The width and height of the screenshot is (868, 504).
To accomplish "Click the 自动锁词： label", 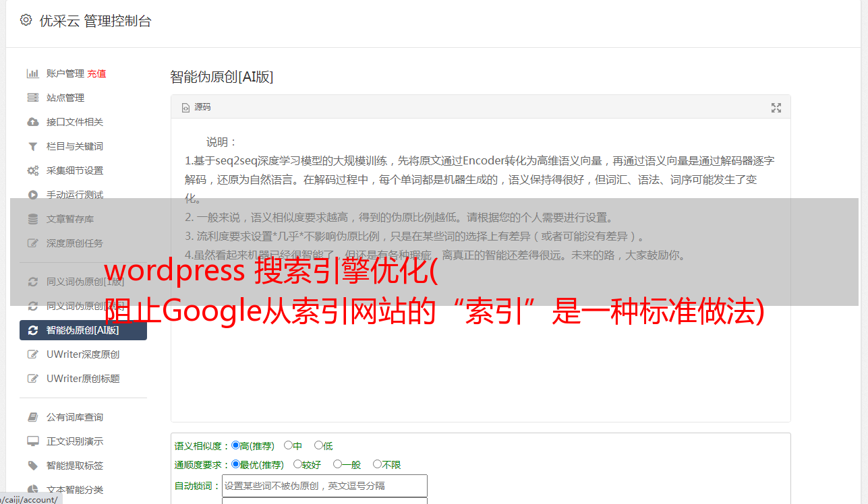I will (198, 486).
